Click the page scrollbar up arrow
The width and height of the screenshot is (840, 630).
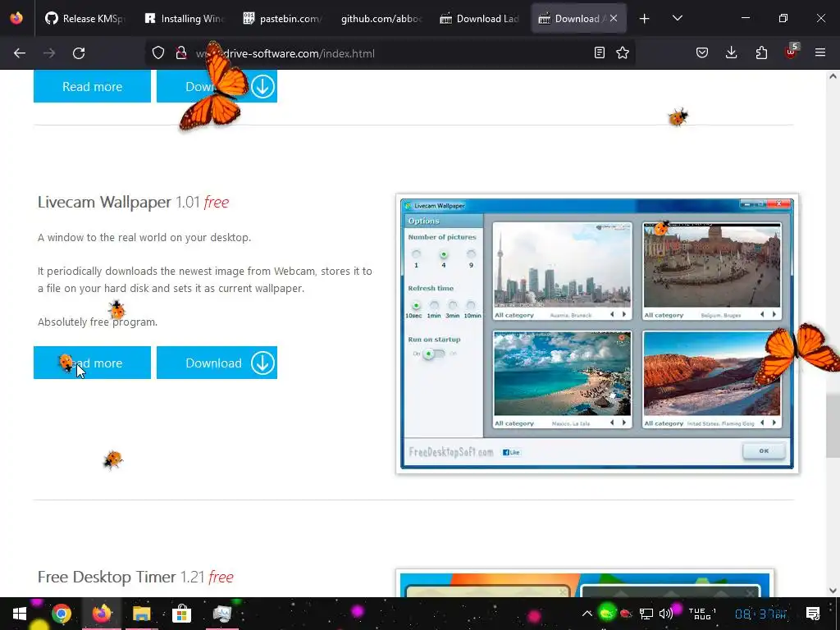[x=833, y=76]
